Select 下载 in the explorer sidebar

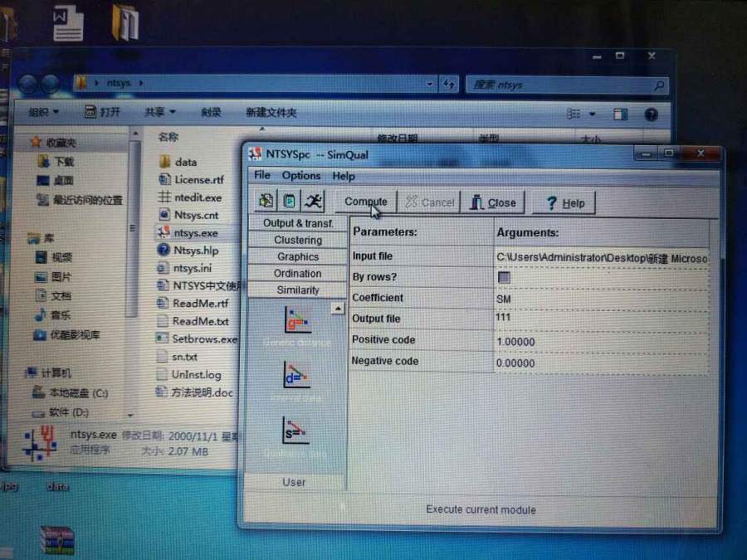[56, 162]
